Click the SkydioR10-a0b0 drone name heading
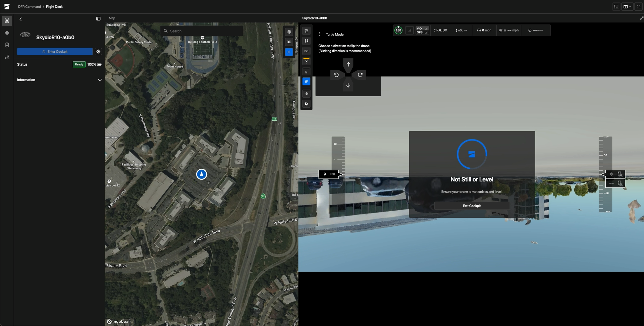Viewport: 644px width, 326px height. click(x=55, y=37)
